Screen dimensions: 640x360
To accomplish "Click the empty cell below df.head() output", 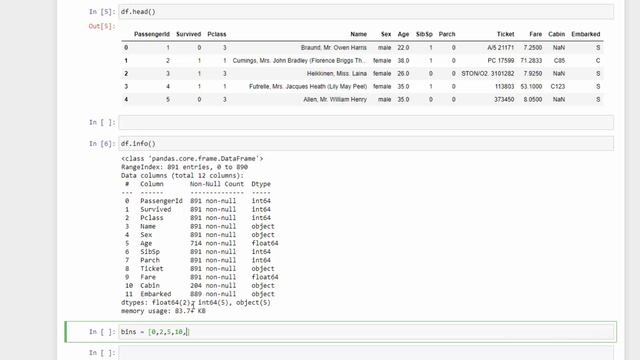I will click(x=366, y=122).
